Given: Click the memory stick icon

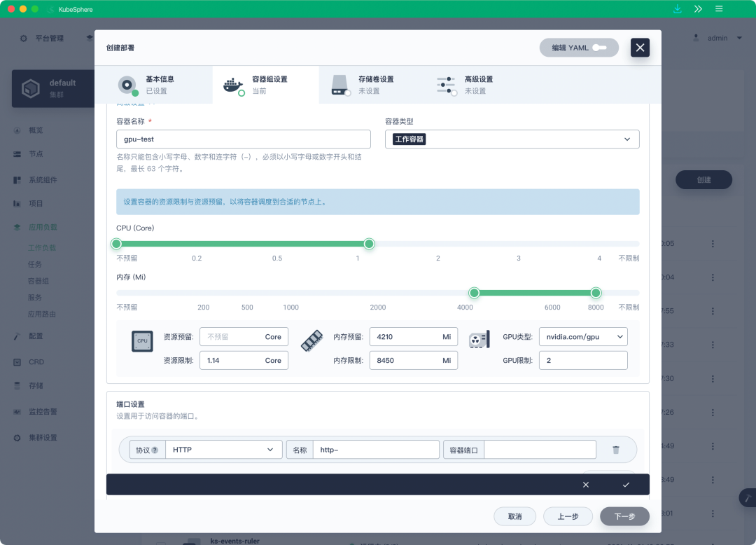Looking at the screenshot, I should pos(312,340).
